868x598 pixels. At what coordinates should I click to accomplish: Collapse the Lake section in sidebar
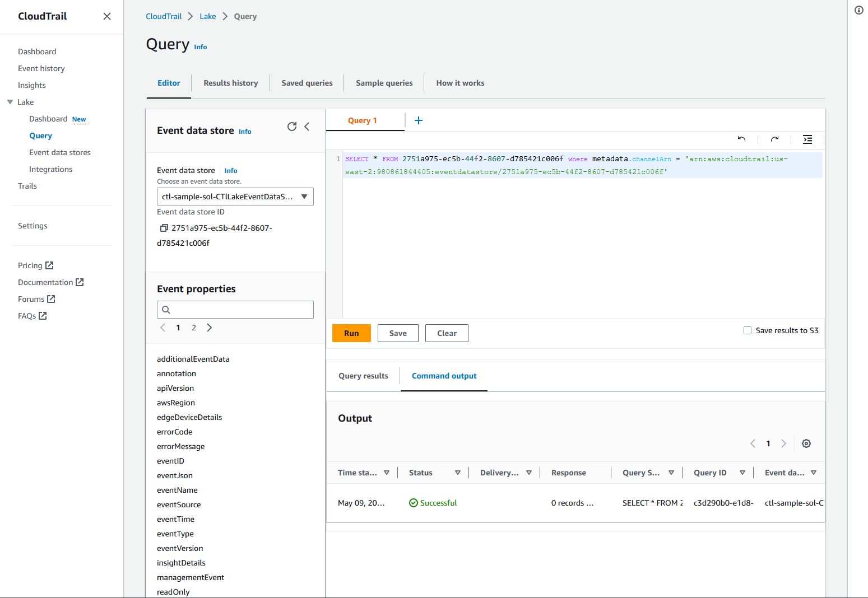(x=10, y=102)
